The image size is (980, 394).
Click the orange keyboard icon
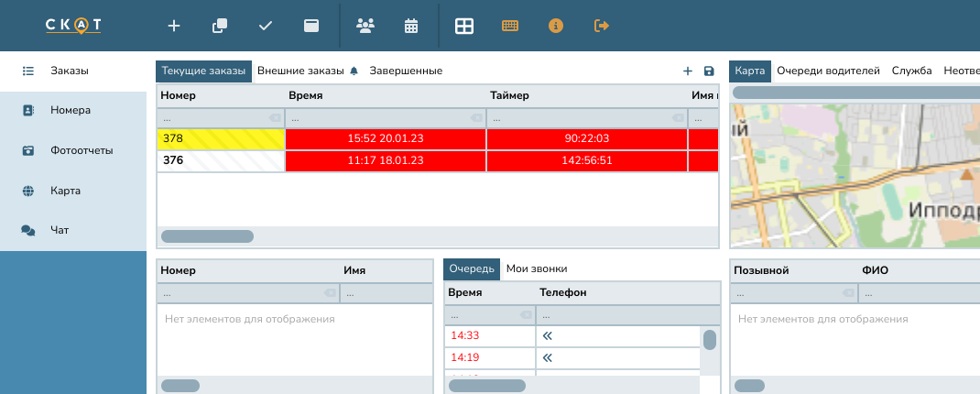point(510,26)
